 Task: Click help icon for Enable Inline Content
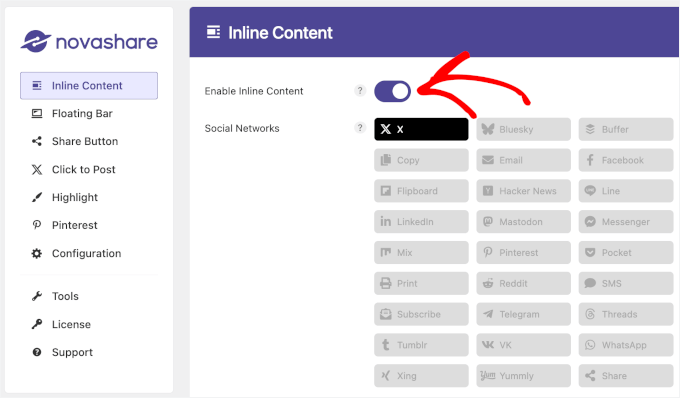[x=360, y=91]
